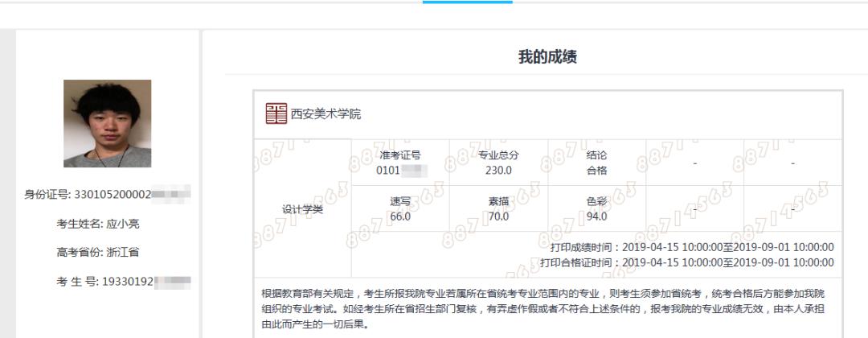
Task: Click the 打印成绩时间 line
Action: point(692,247)
